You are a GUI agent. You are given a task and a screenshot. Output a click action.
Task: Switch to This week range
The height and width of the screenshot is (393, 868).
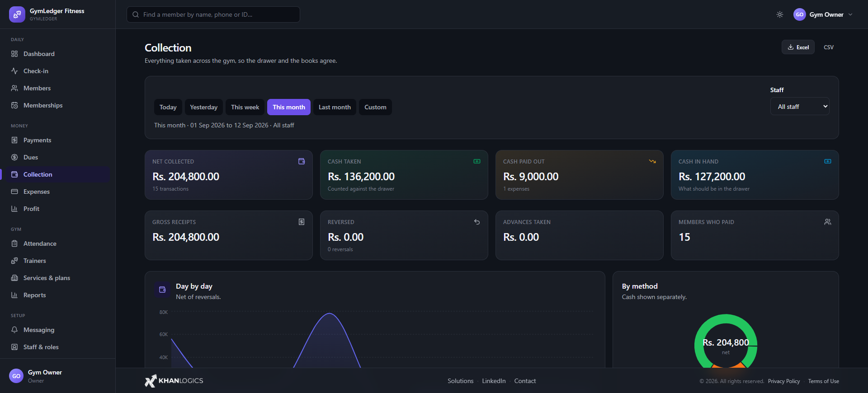pyautogui.click(x=245, y=107)
